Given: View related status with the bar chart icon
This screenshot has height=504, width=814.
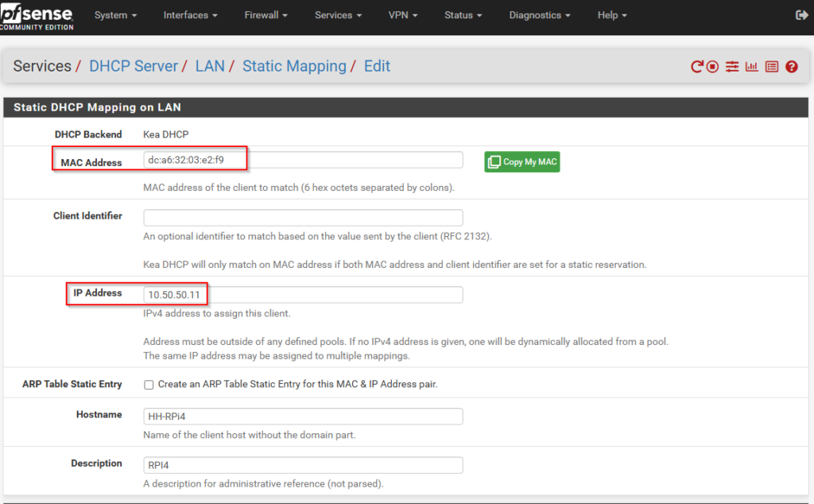Looking at the screenshot, I should pos(751,67).
